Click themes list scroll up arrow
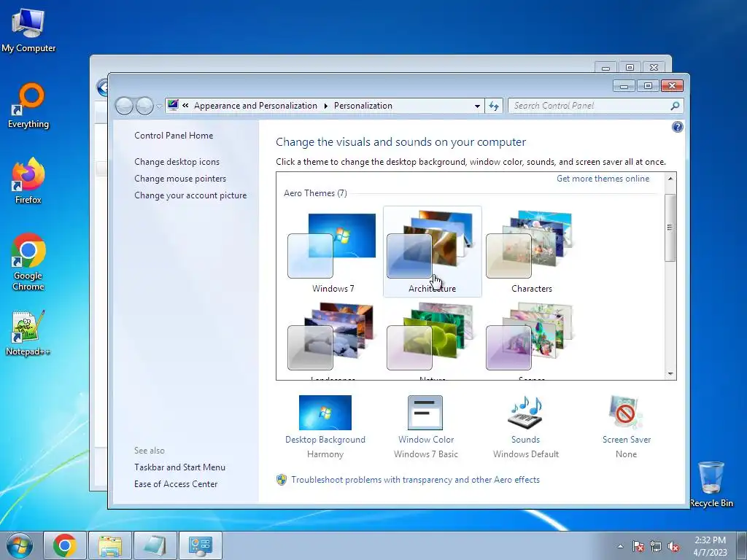Image resolution: width=747 pixels, height=560 pixels. pos(670,179)
